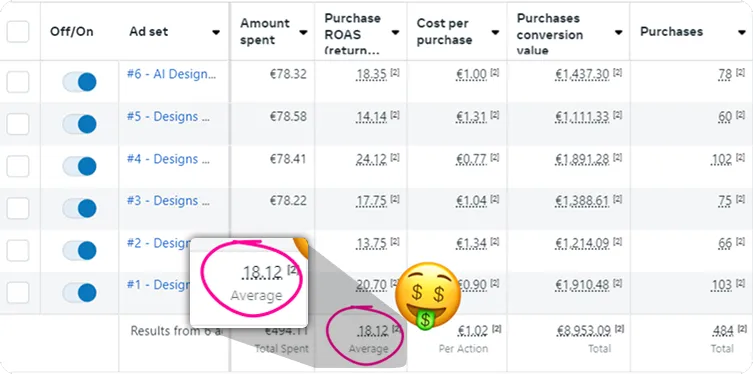Open the Amount spent column dropdown
The image size is (753, 374).
(x=303, y=32)
